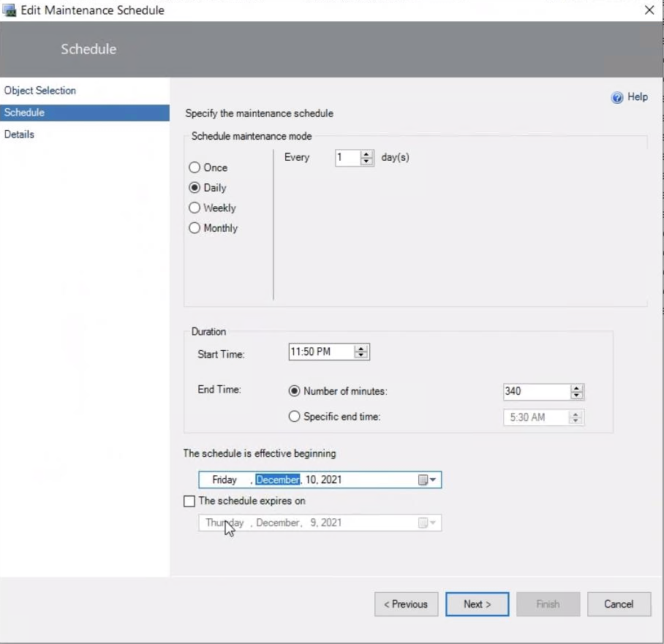The image size is (664, 644).
Task: Open the Schedule step in sidebar
Action: [85, 113]
